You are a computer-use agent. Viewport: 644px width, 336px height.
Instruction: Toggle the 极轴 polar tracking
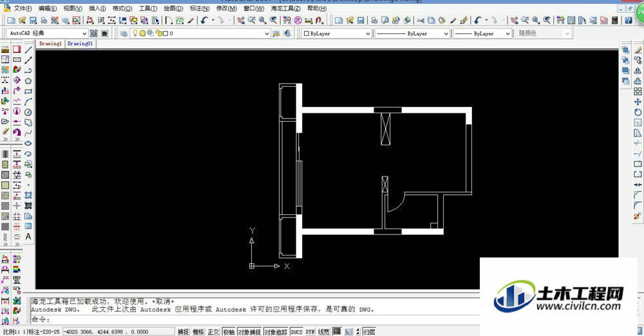pyautogui.click(x=229, y=332)
